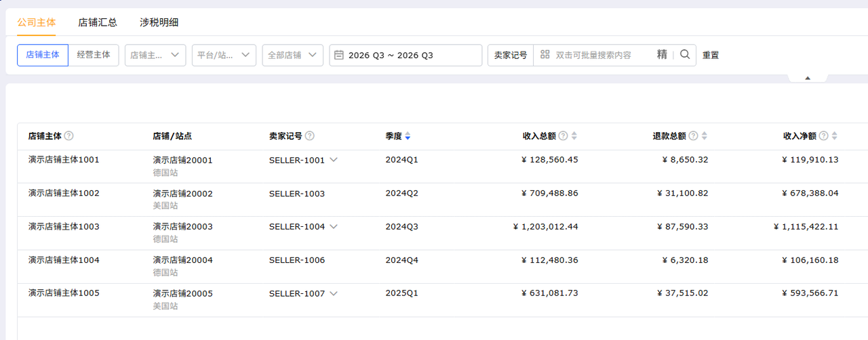Viewport: 868px width, 340px height.
Task: Open help icon next to 店铺主体 header
Action: click(x=69, y=135)
